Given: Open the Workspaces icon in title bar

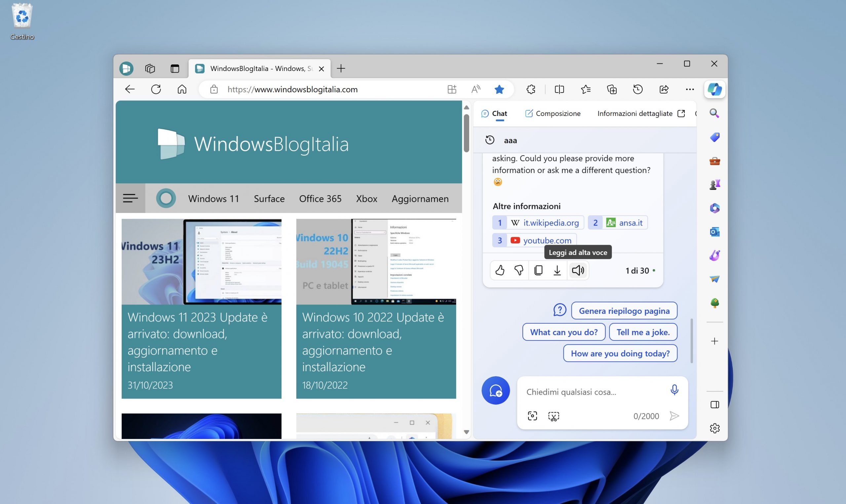Looking at the screenshot, I should 150,69.
